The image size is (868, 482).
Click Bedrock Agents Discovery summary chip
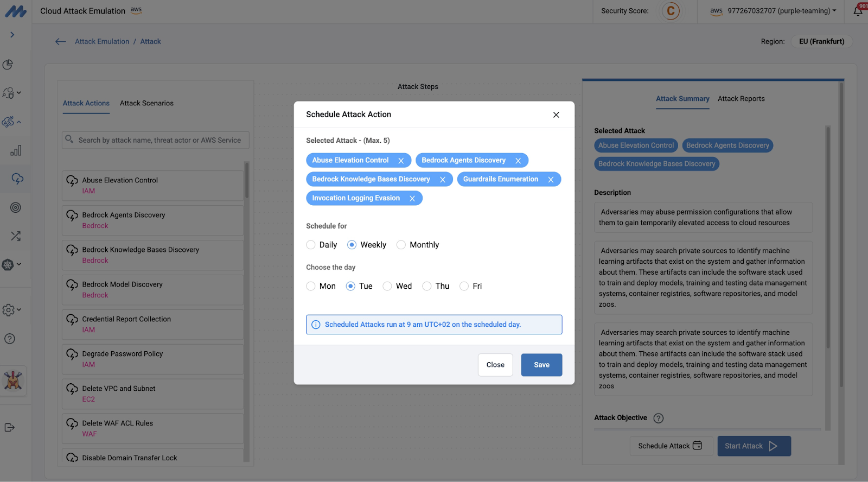[727, 145]
